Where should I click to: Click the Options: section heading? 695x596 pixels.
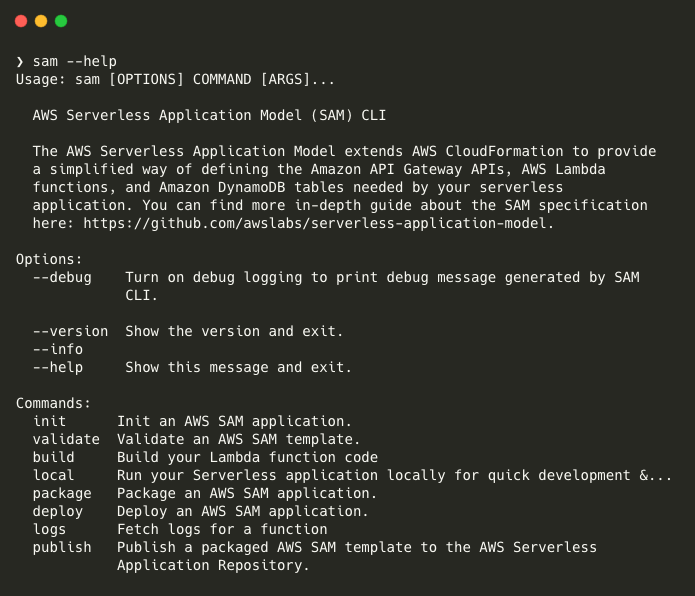[50, 259]
